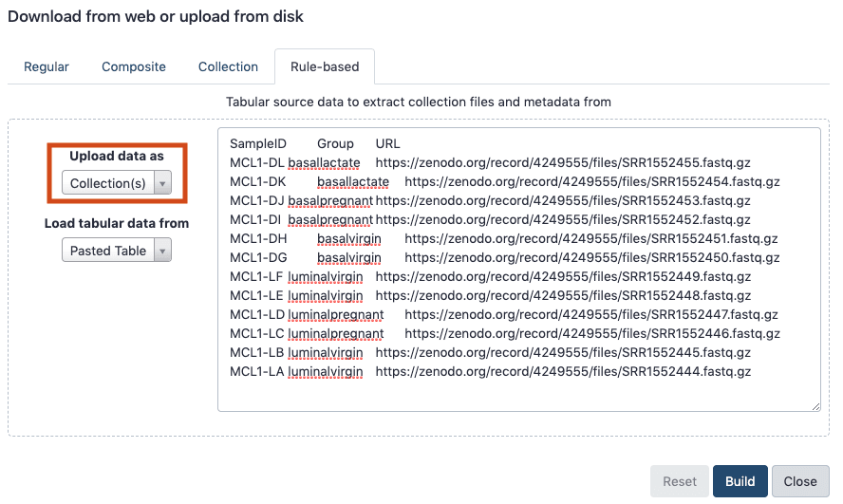Click the word basalvirgin in the MCL1-DH row
843x504 pixels.
click(349, 238)
